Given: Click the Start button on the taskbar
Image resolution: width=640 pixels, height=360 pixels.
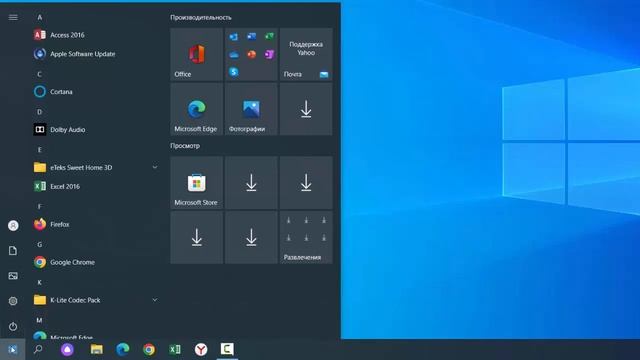Looking at the screenshot, I should [x=13, y=349].
